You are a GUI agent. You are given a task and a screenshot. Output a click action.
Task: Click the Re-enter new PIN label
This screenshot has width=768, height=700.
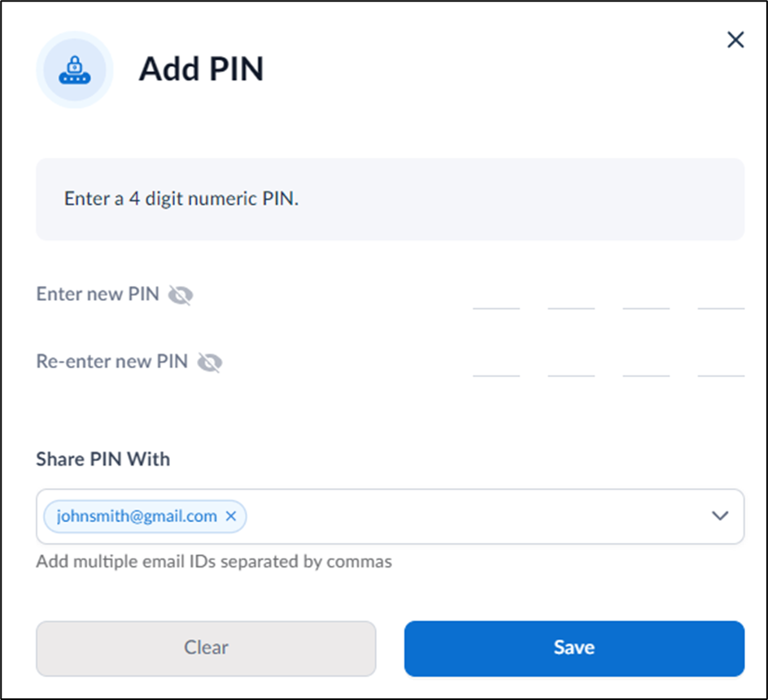pos(112,361)
